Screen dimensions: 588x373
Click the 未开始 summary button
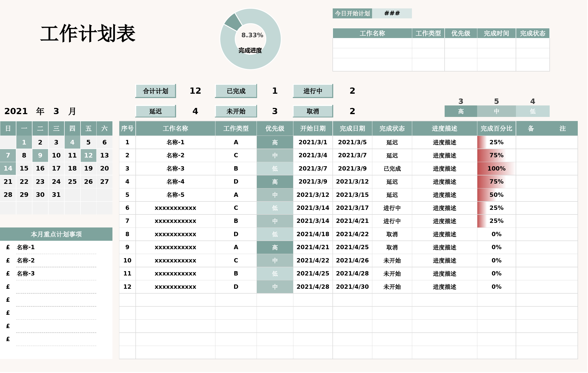pos(236,111)
